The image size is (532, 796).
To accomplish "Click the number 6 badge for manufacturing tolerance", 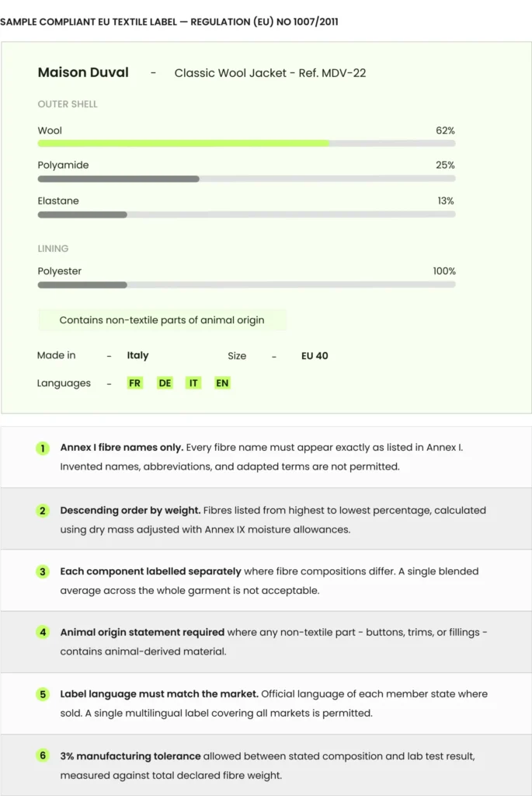I will [x=43, y=756].
